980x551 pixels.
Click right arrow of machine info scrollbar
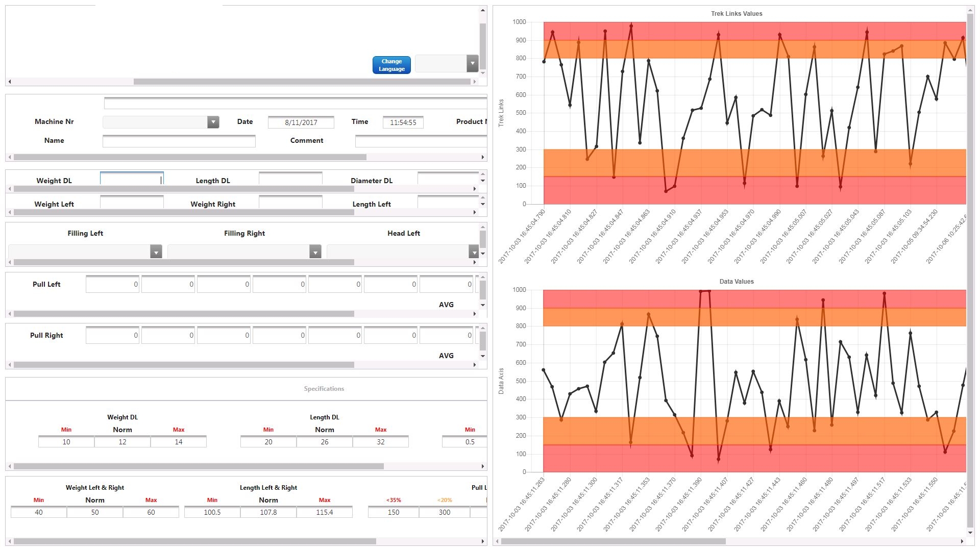pos(483,157)
